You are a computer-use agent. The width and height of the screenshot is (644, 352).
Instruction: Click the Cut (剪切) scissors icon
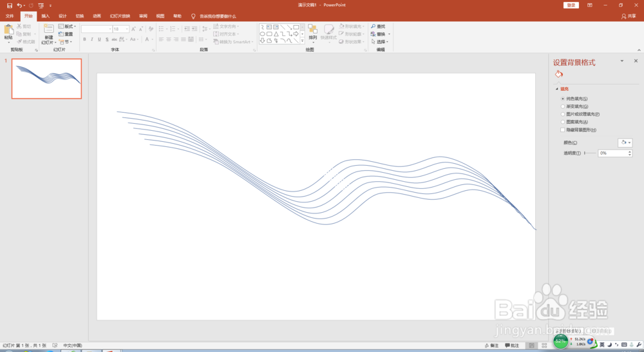[19, 26]
